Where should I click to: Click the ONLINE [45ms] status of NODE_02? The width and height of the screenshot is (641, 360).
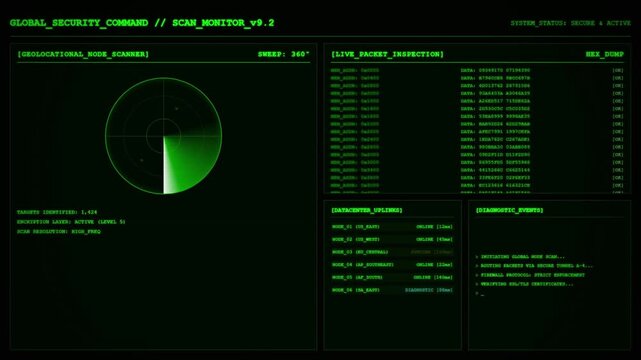434,239
